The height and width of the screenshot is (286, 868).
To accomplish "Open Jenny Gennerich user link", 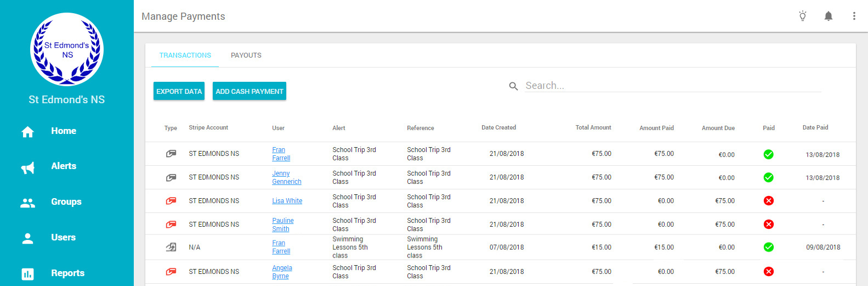I will 287,177.
